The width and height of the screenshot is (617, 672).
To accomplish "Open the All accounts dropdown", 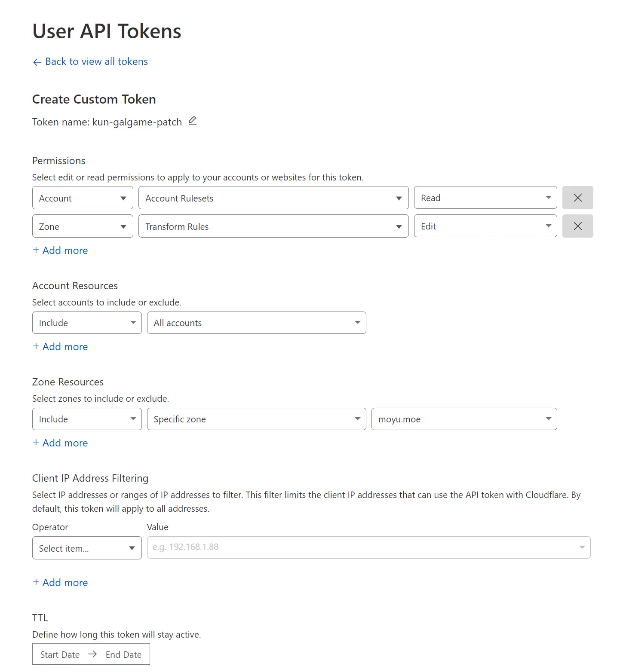I will (x=256, y=323).
